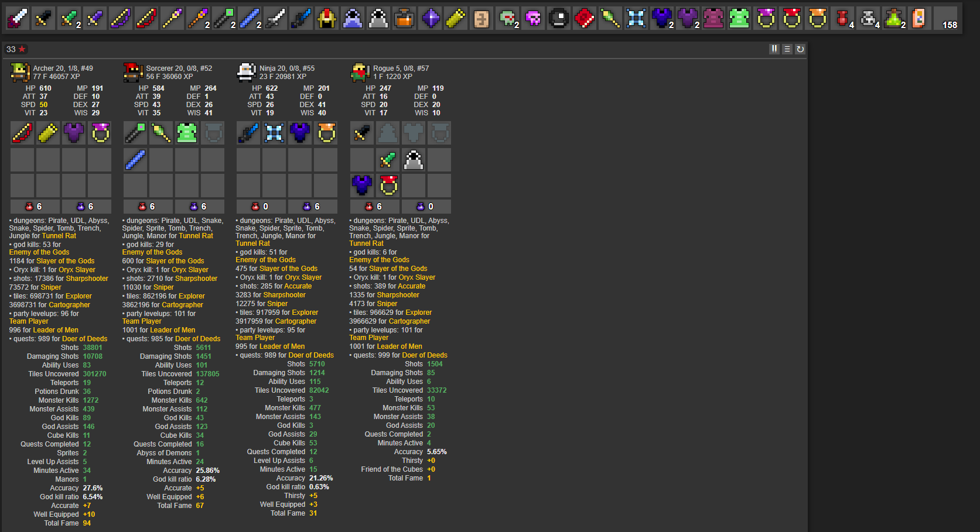Image resolution: width=980 pixels, height=532 pixels.
Task: Choose the gold and red helm in totals bar
Action: pos(327,19)
